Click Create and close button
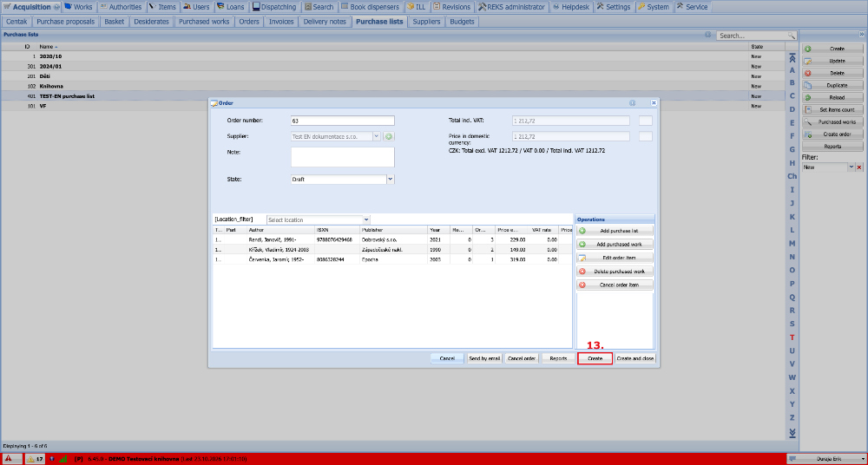The height and width of the screenshot is (465, 868). pyautogui.click(x=635, y=358)
